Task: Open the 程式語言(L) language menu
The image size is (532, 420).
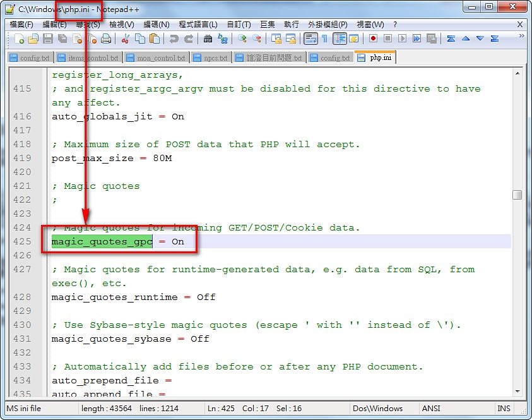Action: [198, 25]
